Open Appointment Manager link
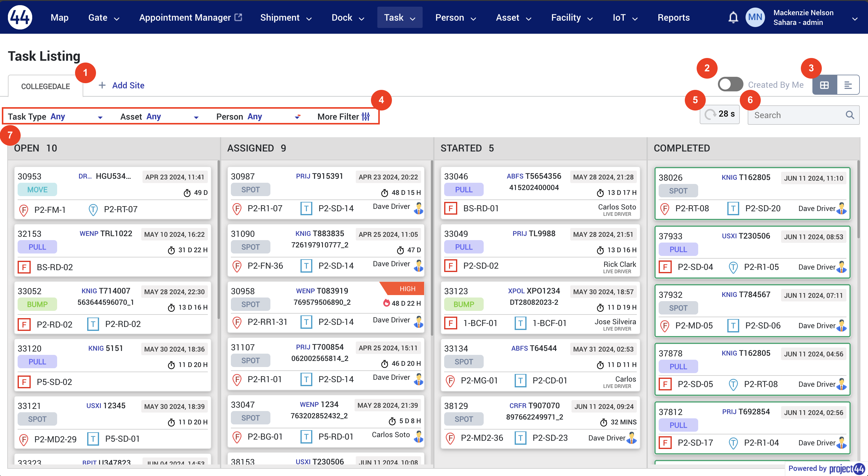The image size is (868, 476). point(191,18)
